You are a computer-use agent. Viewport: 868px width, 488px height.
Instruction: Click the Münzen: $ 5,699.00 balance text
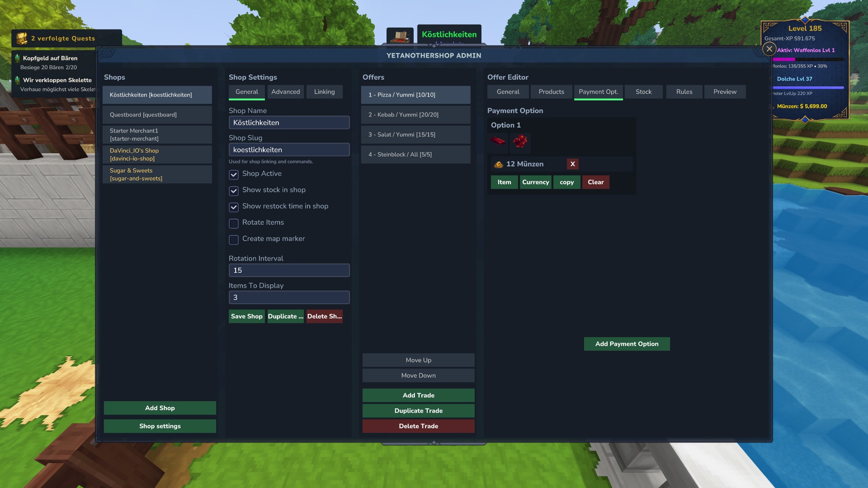click(x=802, y=106)
